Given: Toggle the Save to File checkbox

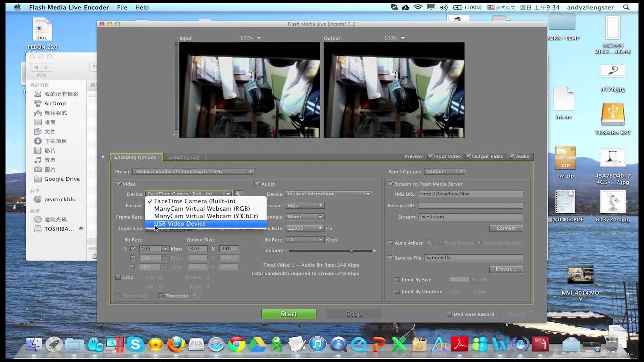Looking at the screenshot, I should [x=390, y=258].
